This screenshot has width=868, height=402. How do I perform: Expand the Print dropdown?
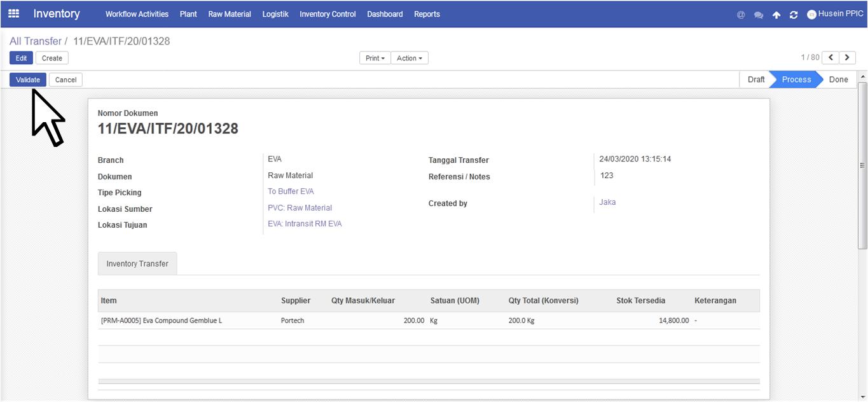click(375, 58)
